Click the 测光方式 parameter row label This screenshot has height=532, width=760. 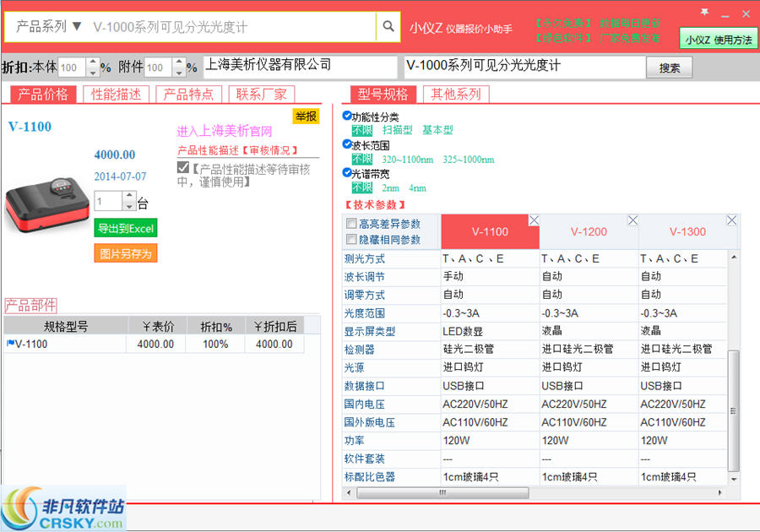[365, 258]
